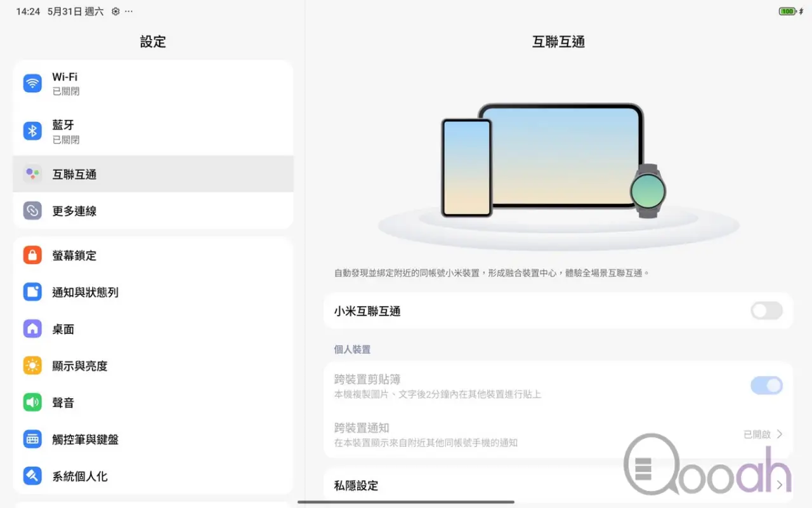The image size is (812, 508).
Task: Open 觸控筆與鍵盤 settings
Action: click(x=153, y=439)
